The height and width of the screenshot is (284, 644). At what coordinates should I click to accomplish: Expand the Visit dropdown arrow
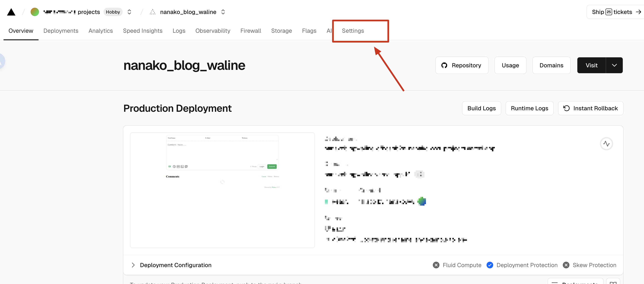point(614,65)
